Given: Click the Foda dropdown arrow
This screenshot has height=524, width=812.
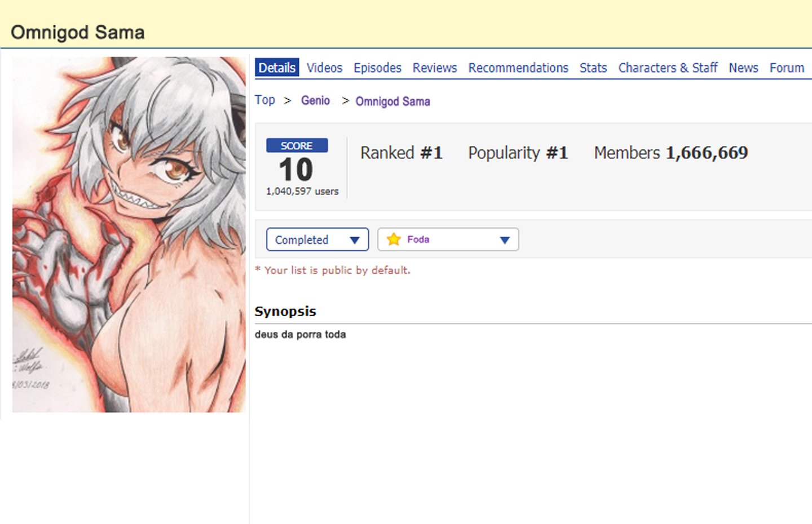Looking at the screenshot, I should (x=505, y=240).
